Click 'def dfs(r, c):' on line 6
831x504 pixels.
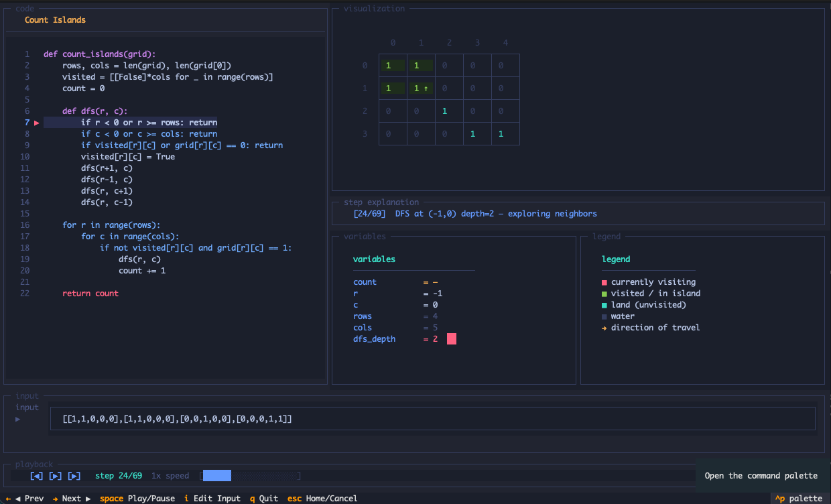click(x=95, y=111)
